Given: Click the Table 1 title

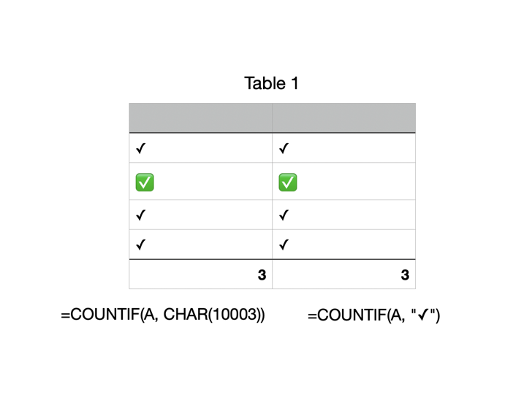Looking at the screenshot, I should pos(271,83).
